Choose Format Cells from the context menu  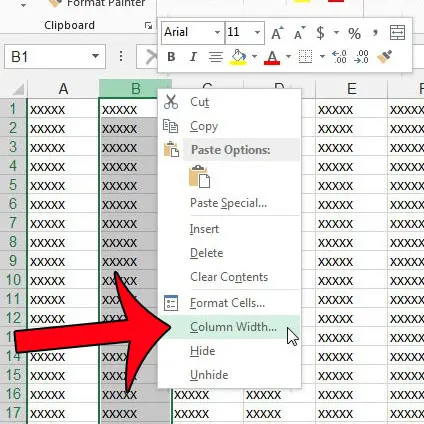[230, 303]
